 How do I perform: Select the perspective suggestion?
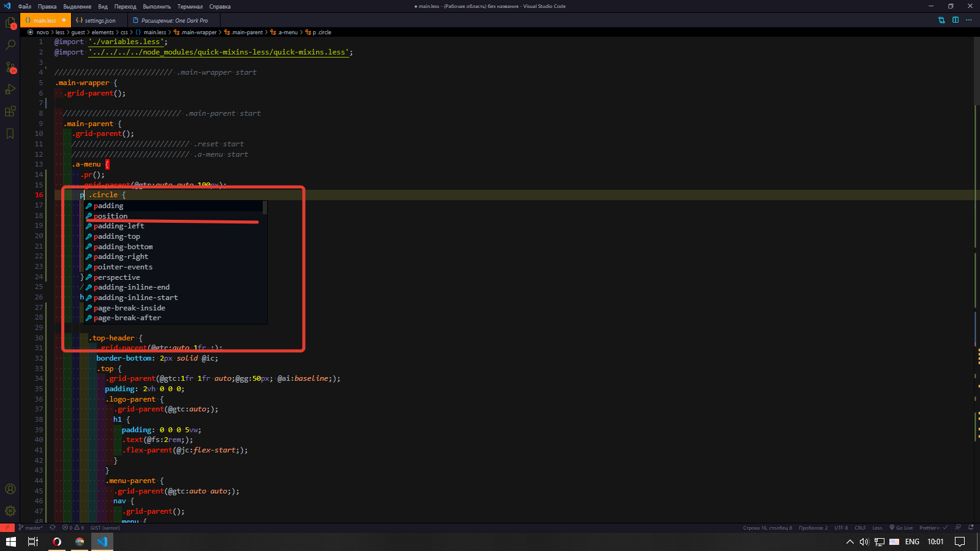175,277
